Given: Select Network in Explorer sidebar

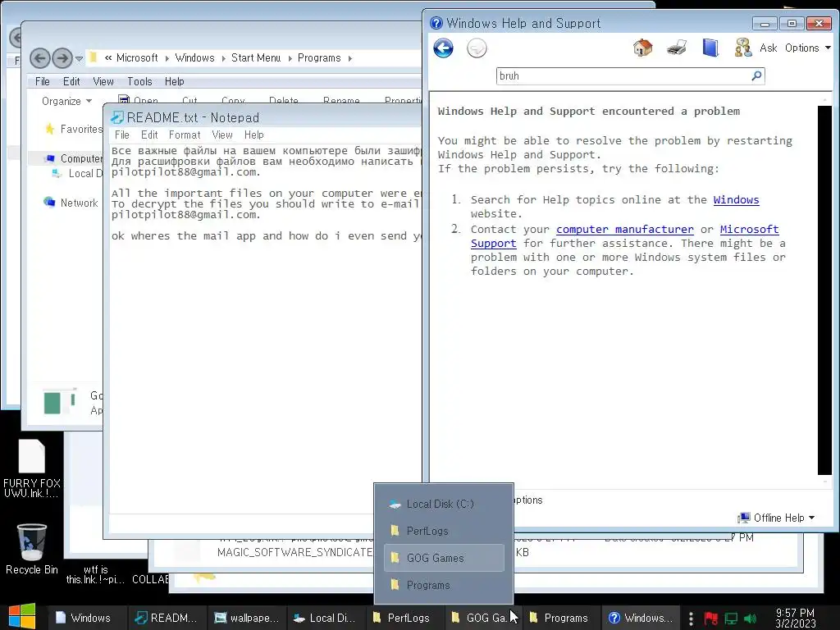Looking at the screenshot, I should click(x=71, y=203).
